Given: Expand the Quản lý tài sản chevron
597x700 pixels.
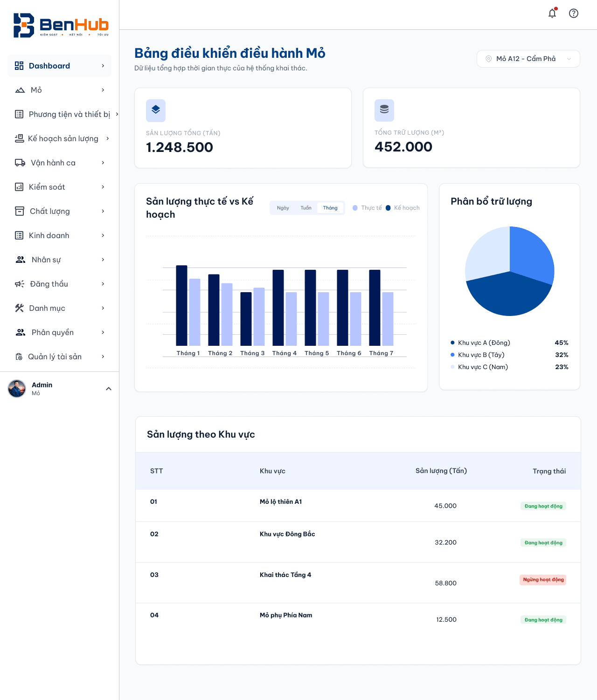Looking at the screenshot, I should pos(103,357).
